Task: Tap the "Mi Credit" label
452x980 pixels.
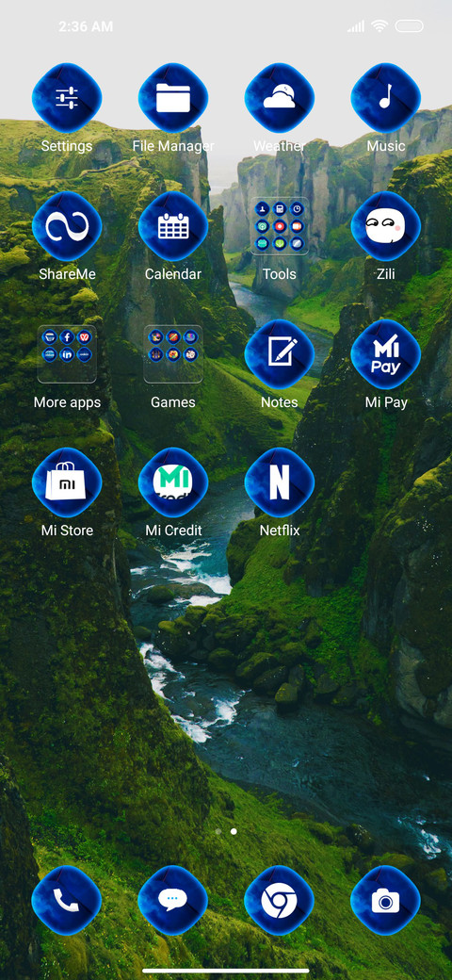Action: [173, 531]
